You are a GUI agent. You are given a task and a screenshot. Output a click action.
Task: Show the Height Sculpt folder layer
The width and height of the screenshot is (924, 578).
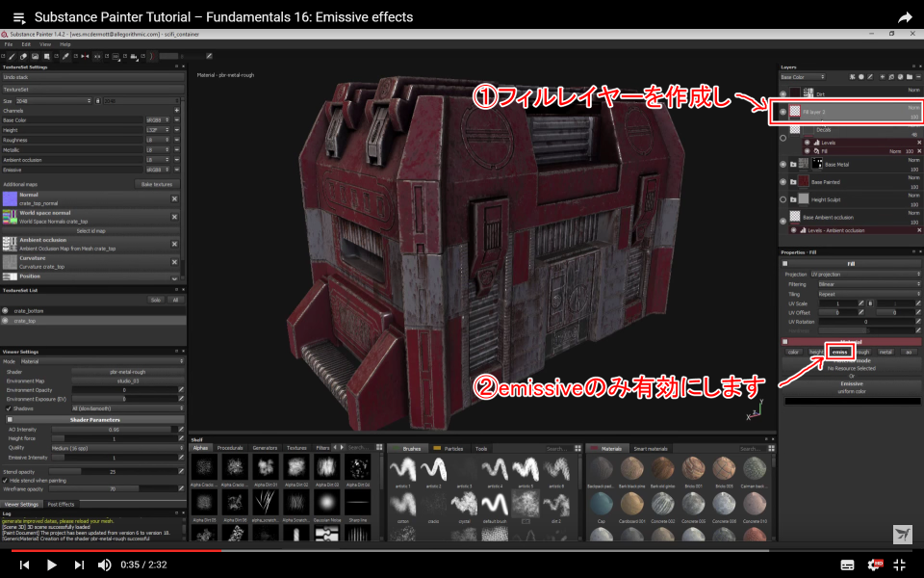(783, 199)
